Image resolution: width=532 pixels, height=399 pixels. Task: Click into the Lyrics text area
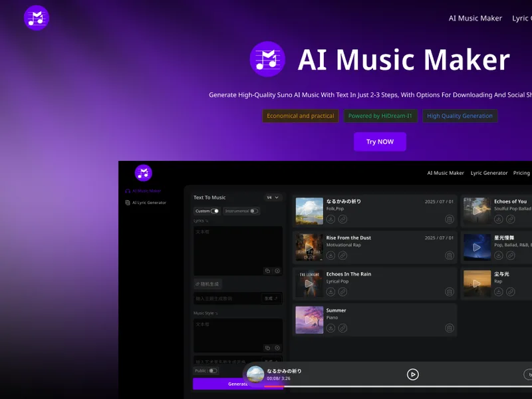pyautogui.click(x=238, y=251)
